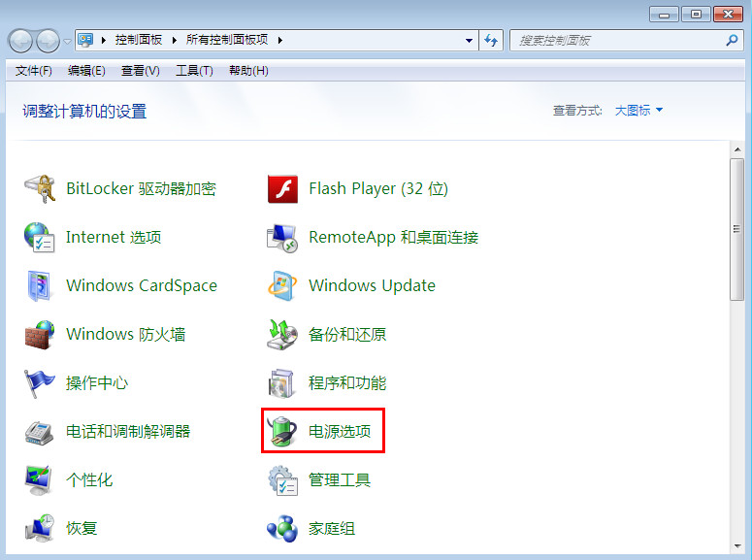Open the 电源选项 battery icon
The width and height of the screenshot is (752, 560).
point(282,431)
